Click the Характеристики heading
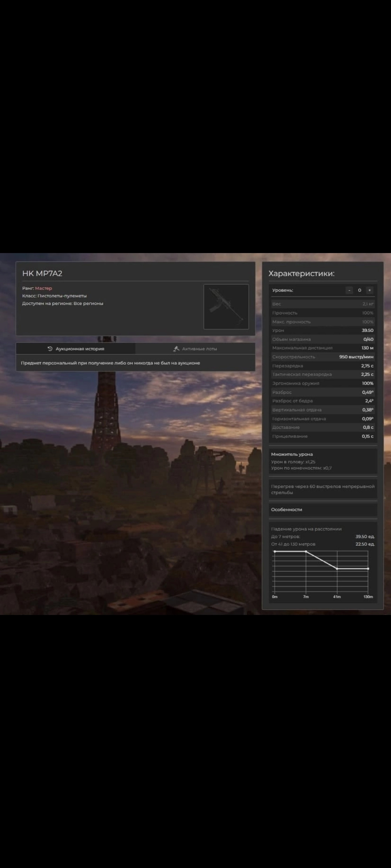The height and width of the screenshot is (868, 391). 302,273
